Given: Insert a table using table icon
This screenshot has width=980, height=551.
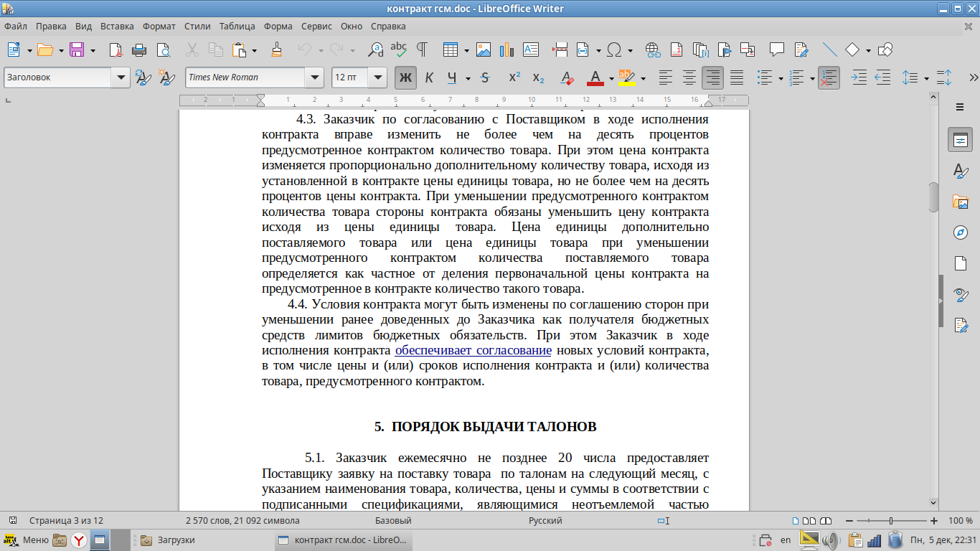Looking at the screenshot, I should point(451,50).
